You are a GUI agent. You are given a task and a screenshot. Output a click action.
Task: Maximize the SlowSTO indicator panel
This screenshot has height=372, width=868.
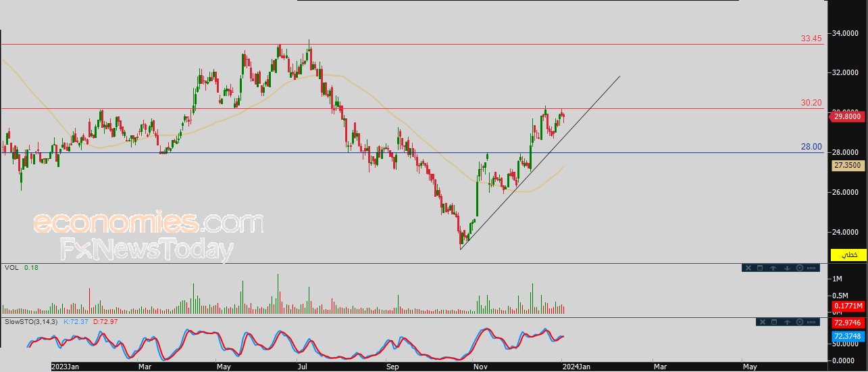(x=774, y=322)
